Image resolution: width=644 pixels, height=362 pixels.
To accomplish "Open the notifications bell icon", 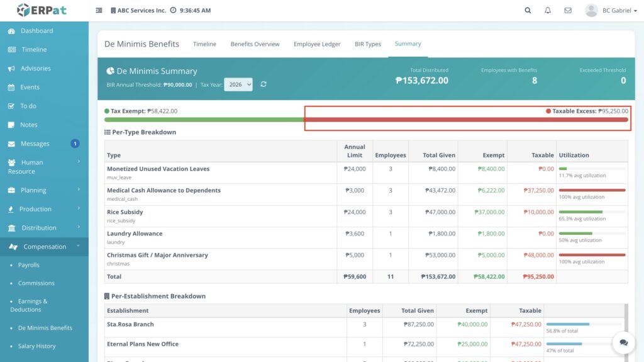I will pyautogui.click(x=548, y=11).
